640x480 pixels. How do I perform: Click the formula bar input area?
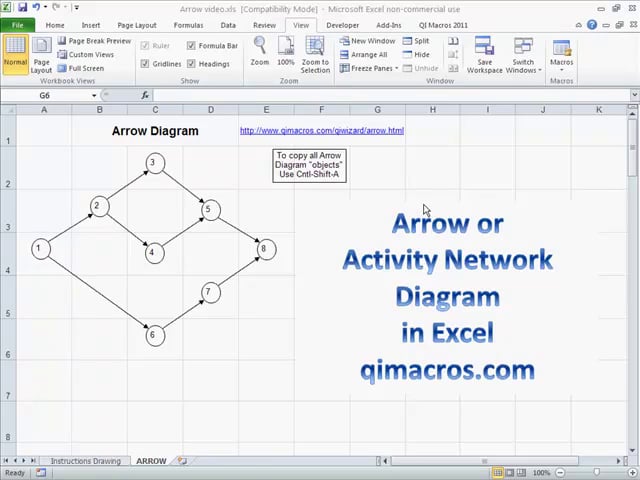[x=391, y=96]
